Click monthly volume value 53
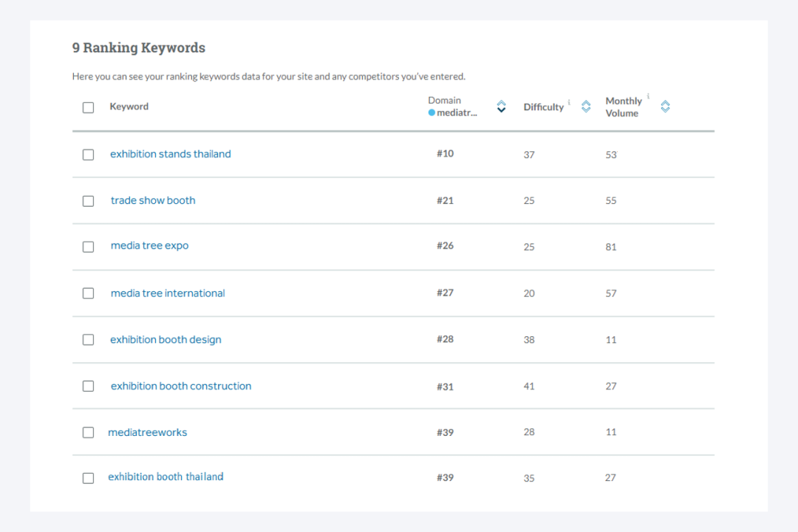This screenshot has height=532, width=798. click(611, 154)
